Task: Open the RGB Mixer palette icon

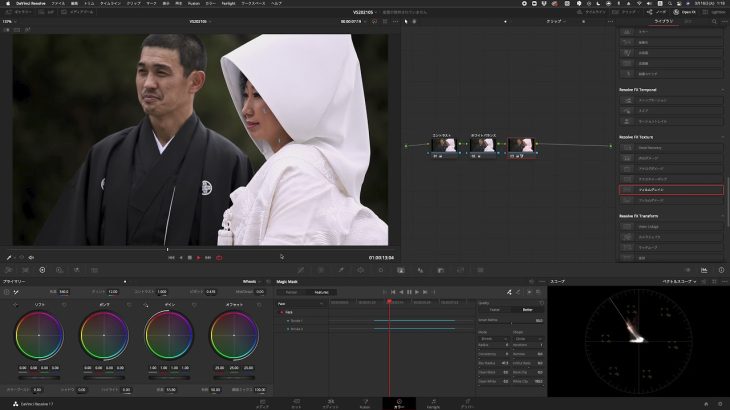Action: point(76,270)
